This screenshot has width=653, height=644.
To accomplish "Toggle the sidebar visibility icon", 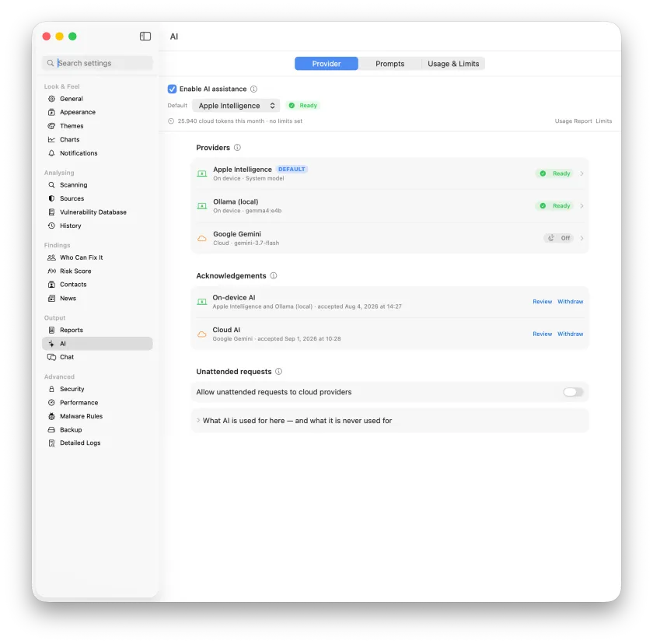I will 145,37.
